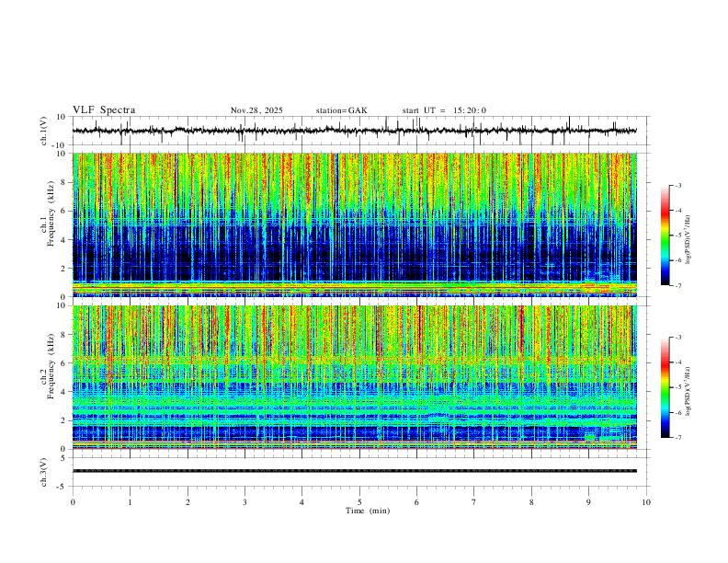Viewport: 728px width, 563px height.
Task: Click the "-7" label on upper colorbar
Action: pyautogui.click(x=677, y=285)
